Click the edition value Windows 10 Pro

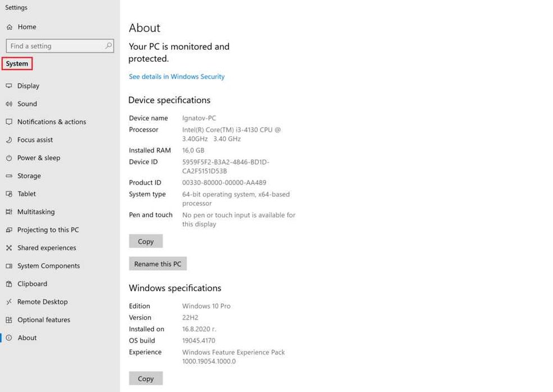[x=206, y=306]
